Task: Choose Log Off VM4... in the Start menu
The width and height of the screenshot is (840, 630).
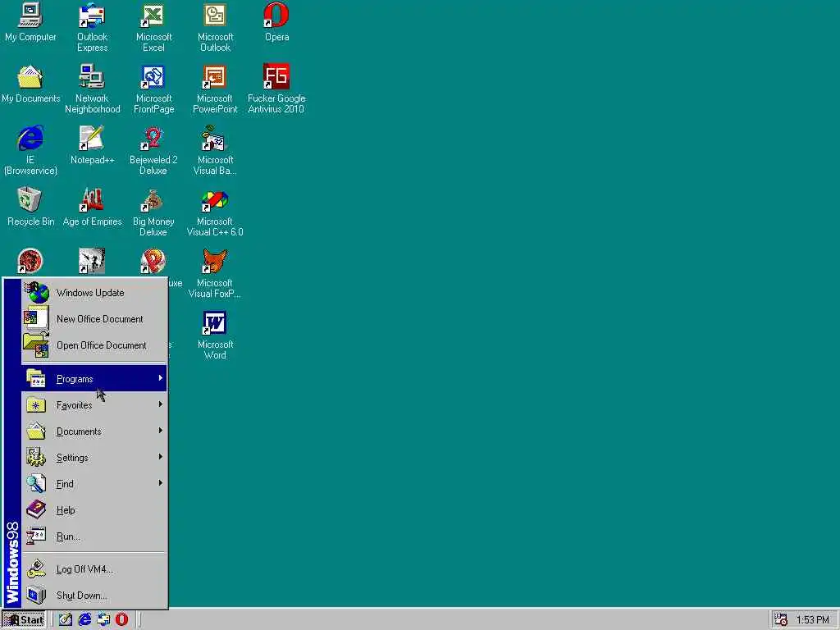Action: click(x=94, y=569)
